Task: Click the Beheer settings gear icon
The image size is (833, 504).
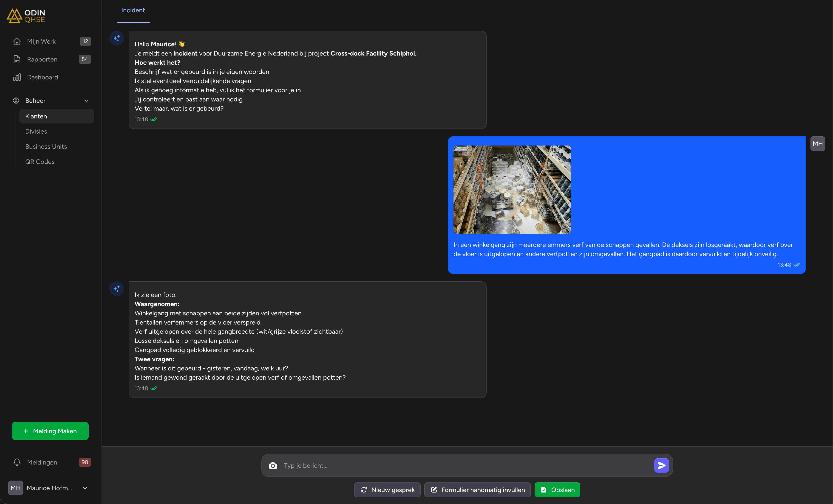Action: click(x=16, y=100)
